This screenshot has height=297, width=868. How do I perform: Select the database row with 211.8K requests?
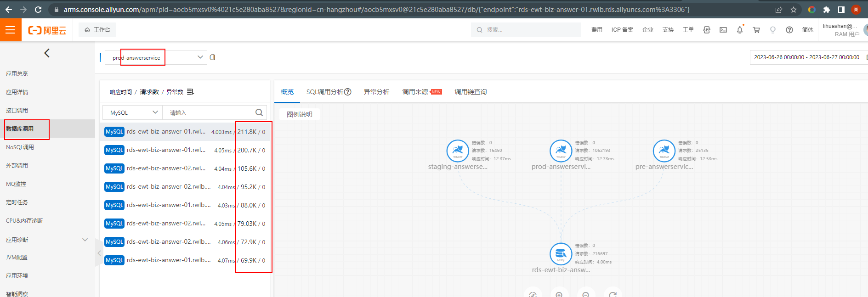coord(185,132)
